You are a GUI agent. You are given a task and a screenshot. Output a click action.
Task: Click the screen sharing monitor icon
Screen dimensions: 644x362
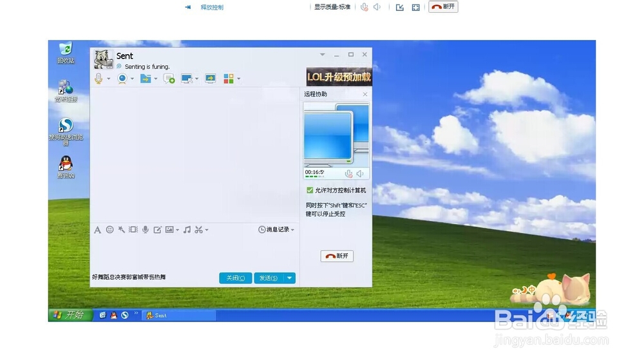(x=211, y=79)
